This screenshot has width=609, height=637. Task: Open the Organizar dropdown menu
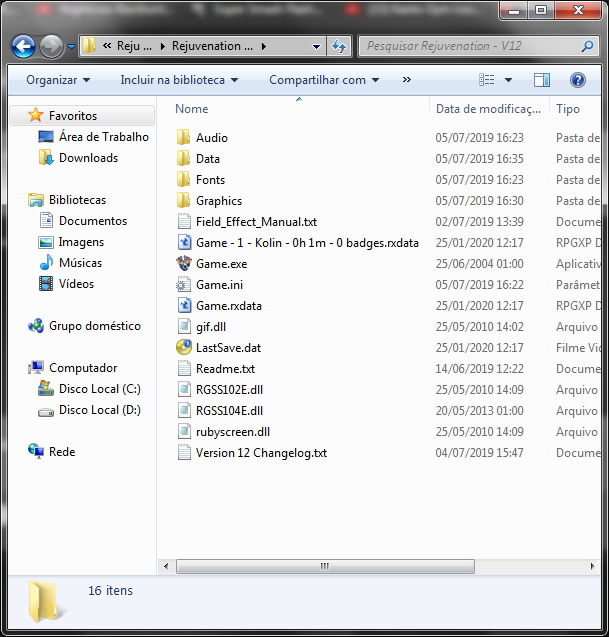point(58,80)
